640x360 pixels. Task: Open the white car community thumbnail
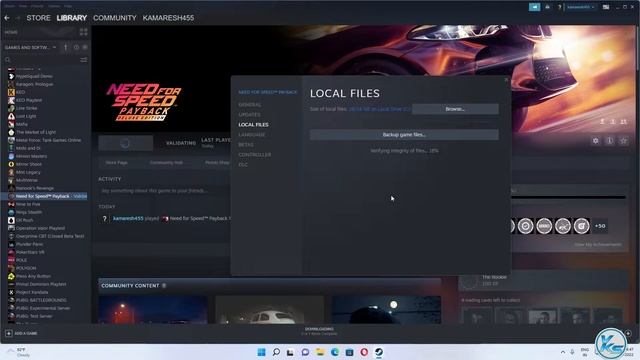[269, 310]
